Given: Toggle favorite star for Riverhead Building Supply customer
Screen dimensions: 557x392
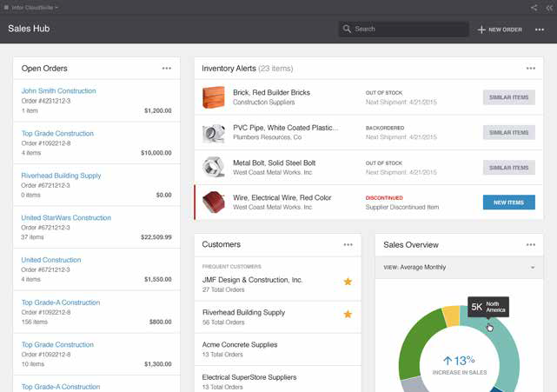Looking at the screenshot, I should click(348, 314).
